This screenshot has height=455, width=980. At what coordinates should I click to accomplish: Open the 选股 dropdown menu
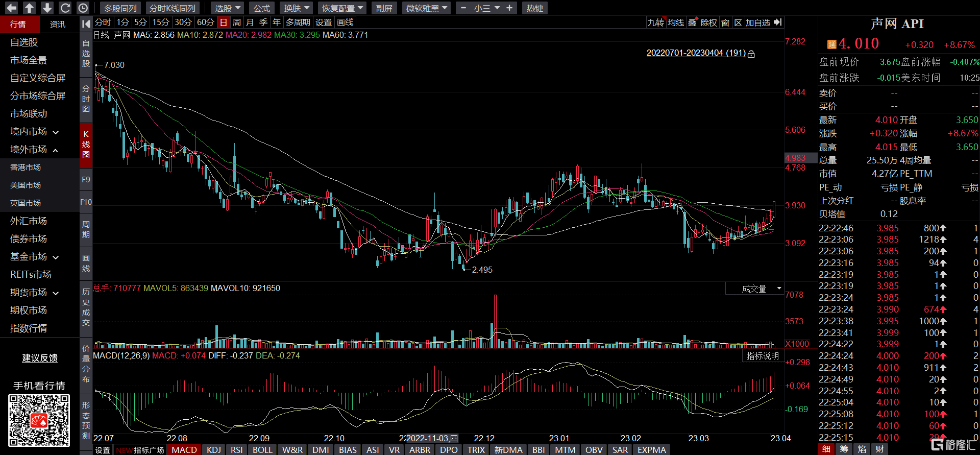click(x=227, y=8)
